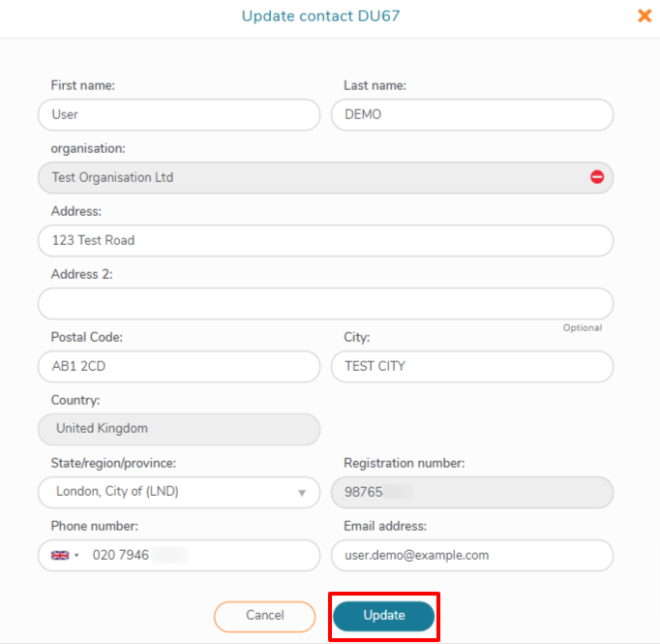Select the Address field with 123 Test Road
Screen dimensions: 660x644
(325, 240)
